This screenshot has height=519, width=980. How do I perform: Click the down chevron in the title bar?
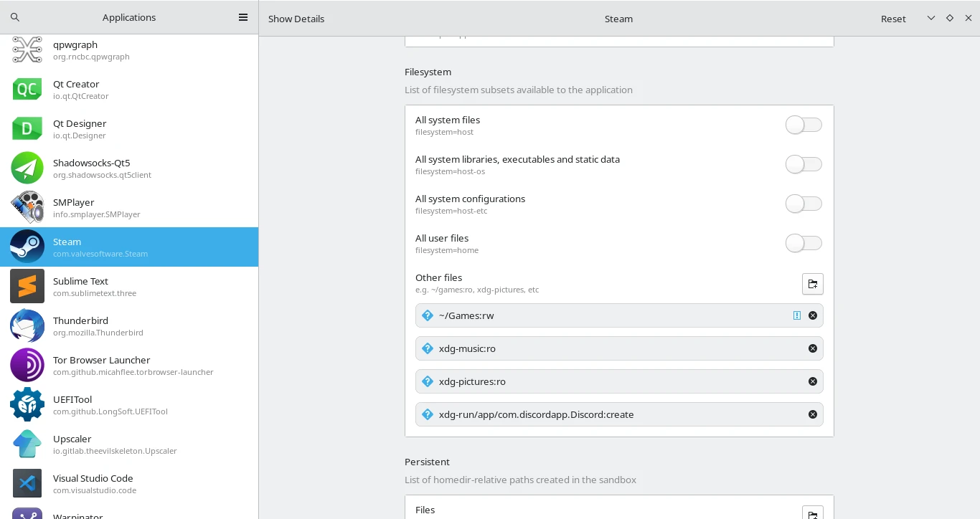931,18
